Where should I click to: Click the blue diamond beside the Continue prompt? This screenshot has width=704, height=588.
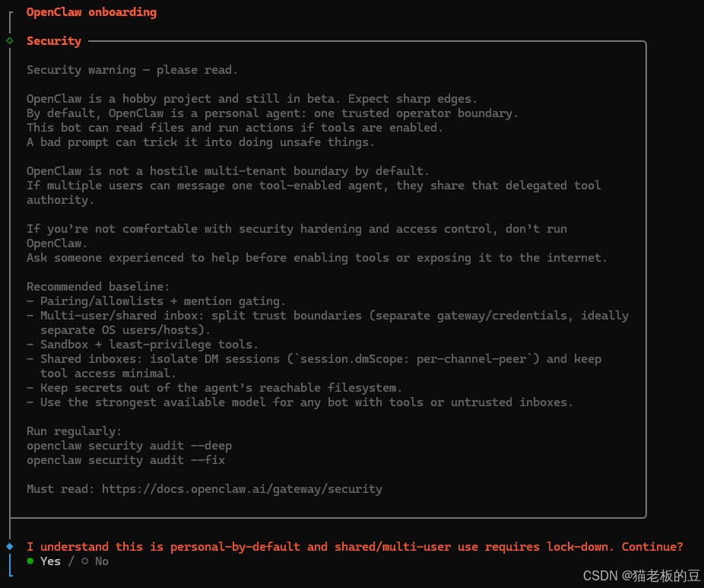click(10, 546)
